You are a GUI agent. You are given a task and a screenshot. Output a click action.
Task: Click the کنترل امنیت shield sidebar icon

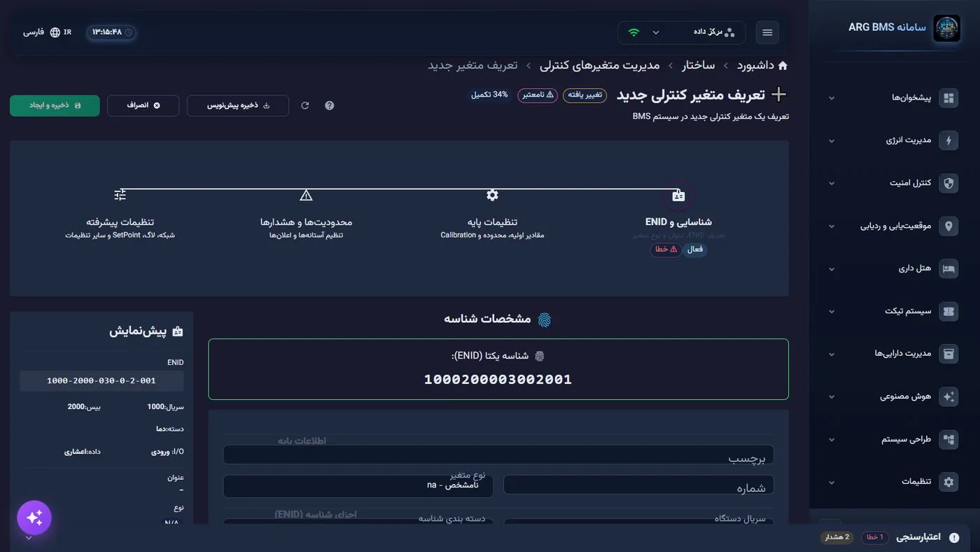948,184
